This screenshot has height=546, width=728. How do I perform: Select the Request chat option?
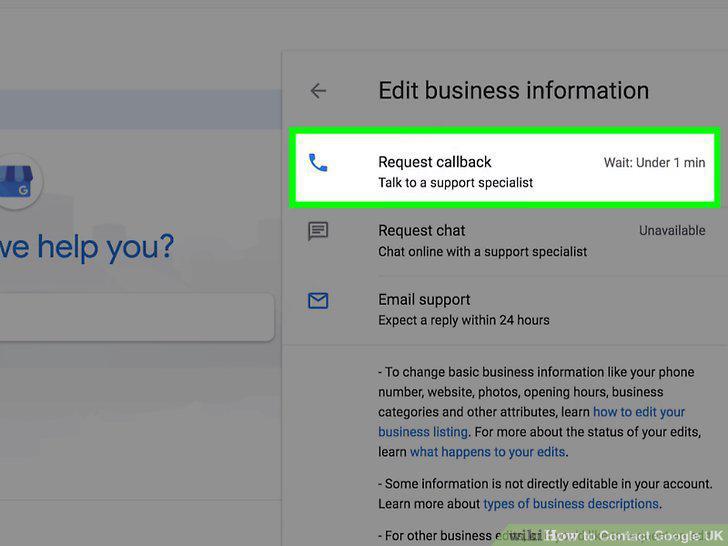505,240
